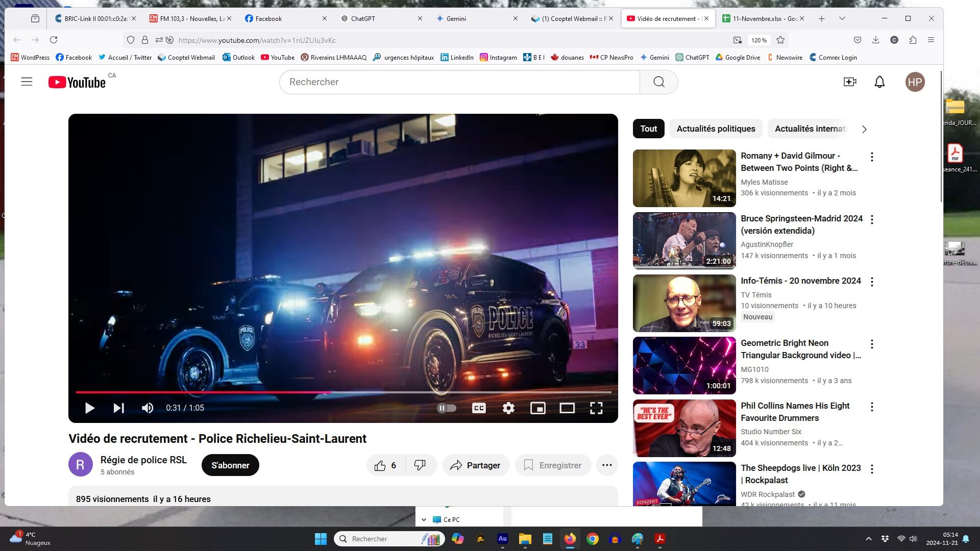Mute the video volume speaker icon
This screenshot has height=551, width=980.
coord(148,408)
